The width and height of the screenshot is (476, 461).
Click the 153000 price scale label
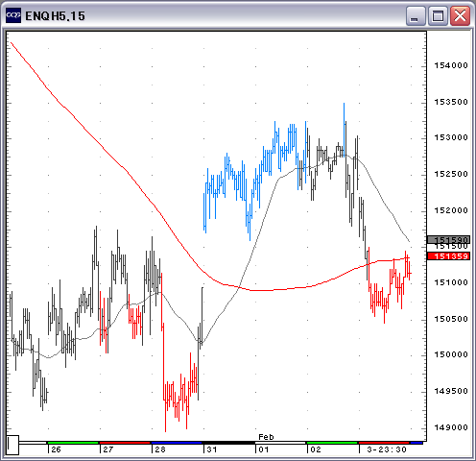click(451, 137)
